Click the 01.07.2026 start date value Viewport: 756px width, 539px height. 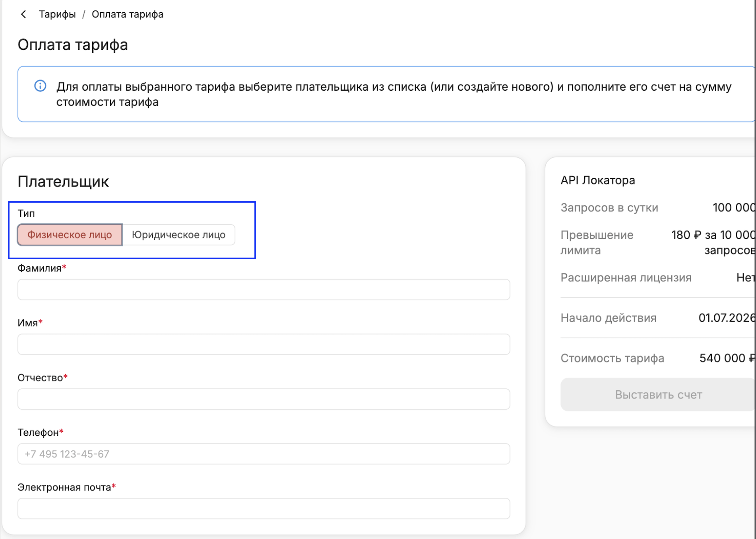click(727, 318)
